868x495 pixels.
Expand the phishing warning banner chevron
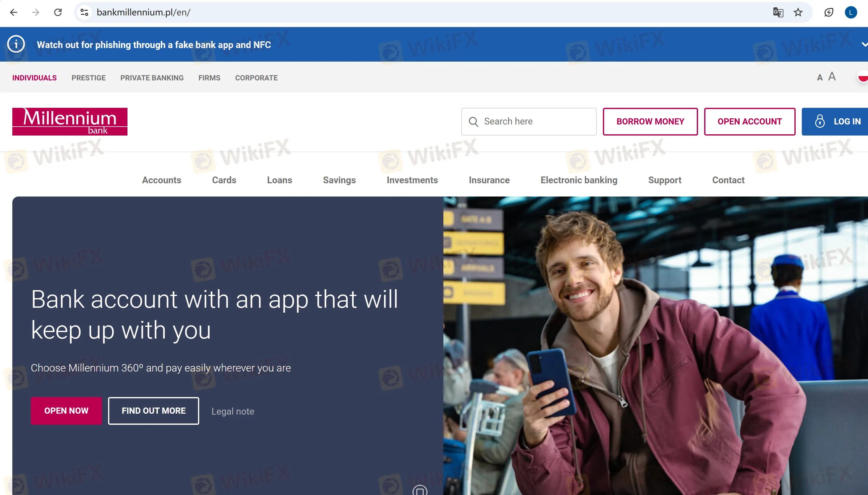coord(864,44)
